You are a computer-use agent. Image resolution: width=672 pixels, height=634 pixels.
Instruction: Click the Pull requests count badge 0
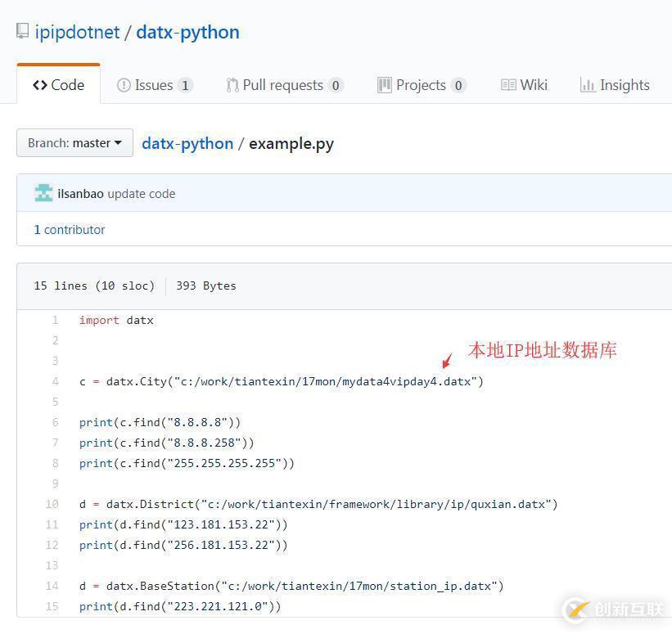point(336,86)
